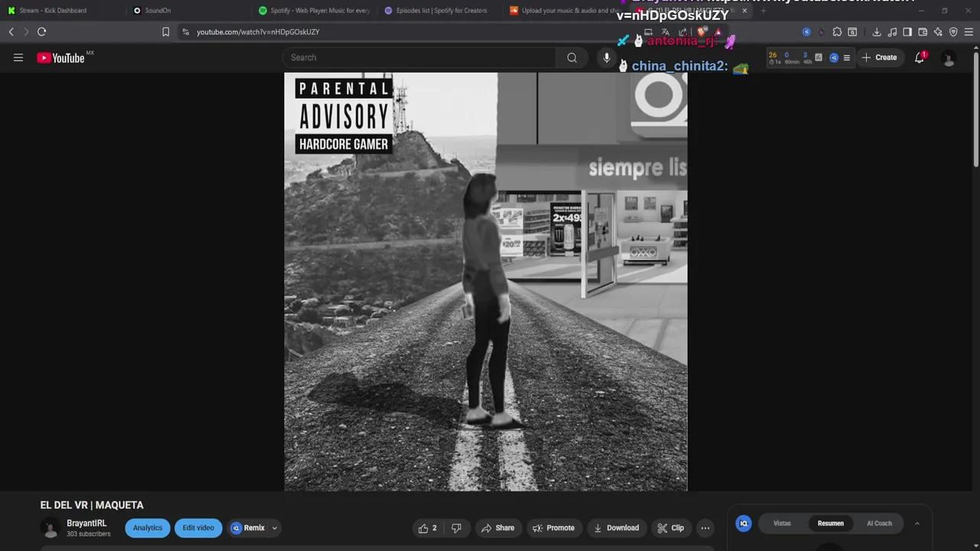Open the account avatar menu

coord(949,57)
